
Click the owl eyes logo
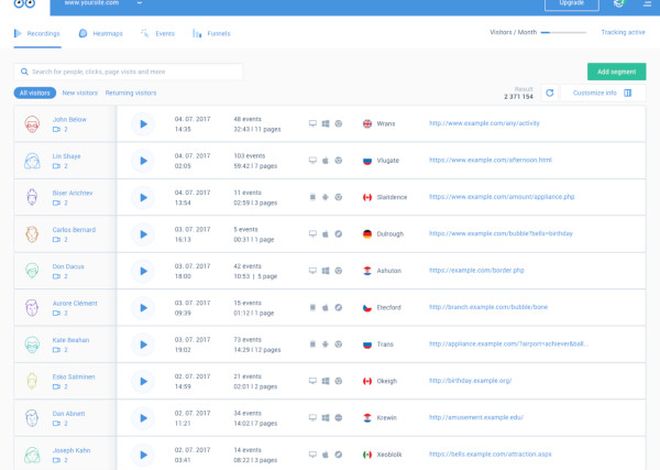pyautogui.click(x=24, y=4)
